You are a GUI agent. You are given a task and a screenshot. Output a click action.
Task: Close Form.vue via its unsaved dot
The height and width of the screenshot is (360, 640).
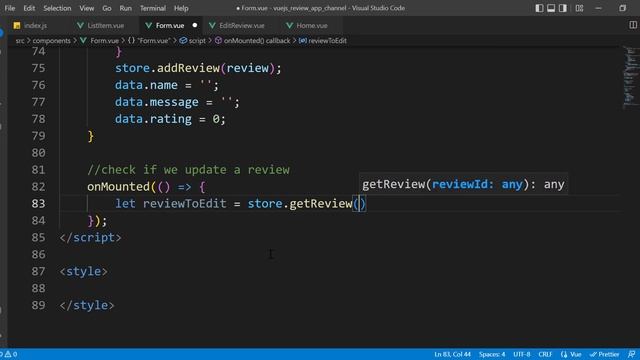tap(195, 25)
